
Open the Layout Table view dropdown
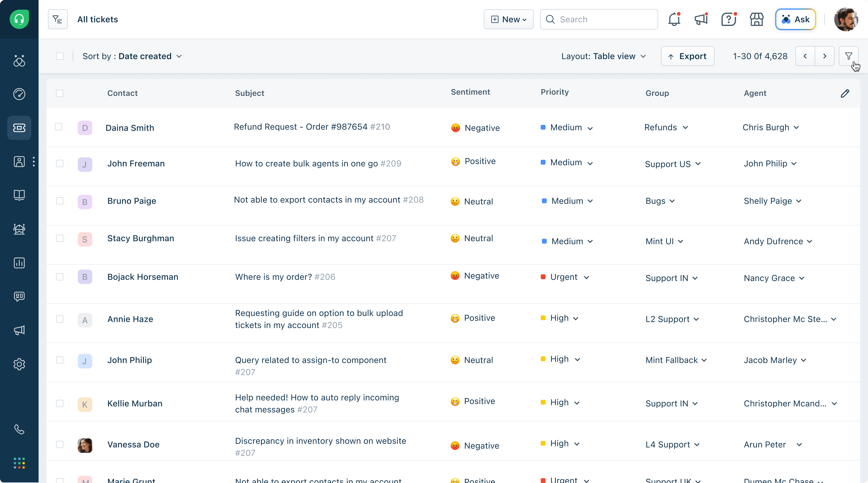(x=604, y=56)
